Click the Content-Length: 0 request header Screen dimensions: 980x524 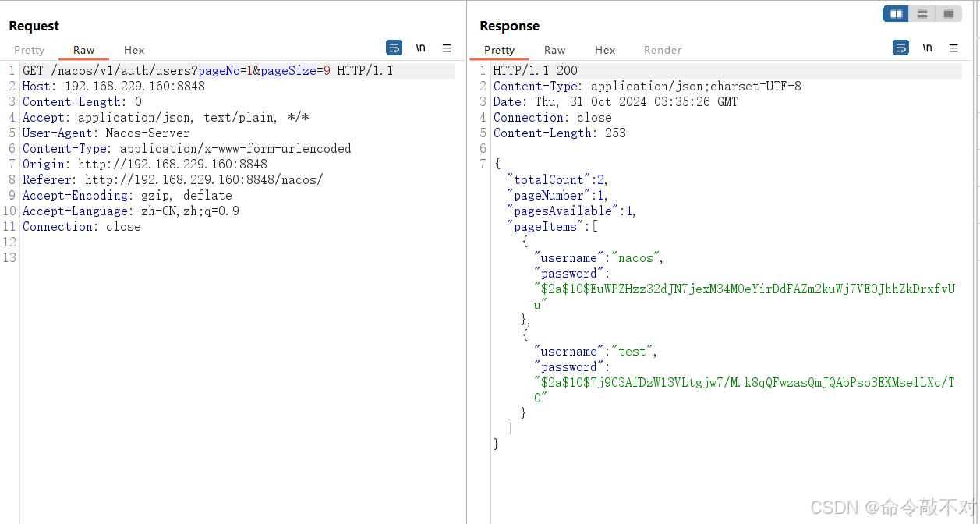click(82, 102)
